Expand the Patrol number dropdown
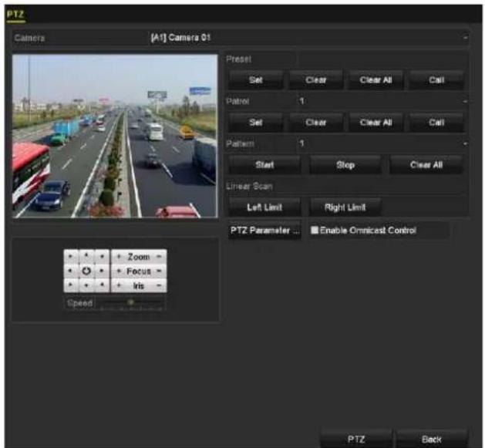This screenshot has height=448, width=485. coord(382,101)
